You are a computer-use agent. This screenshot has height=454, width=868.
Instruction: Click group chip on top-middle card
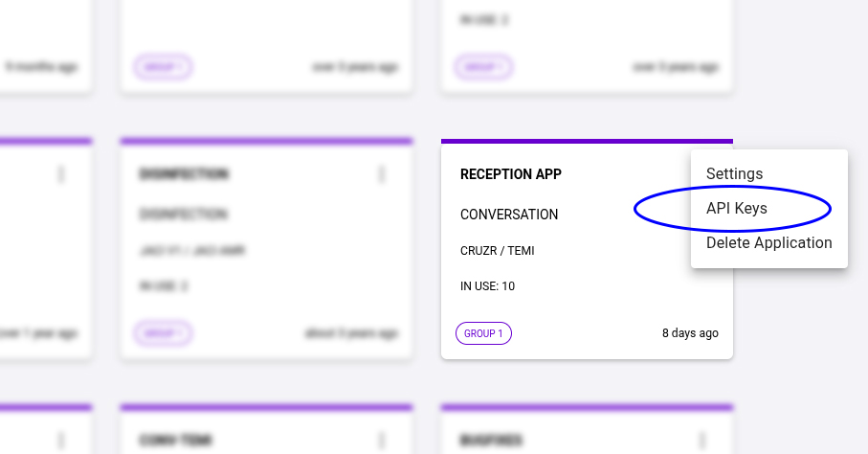[164, 67]
